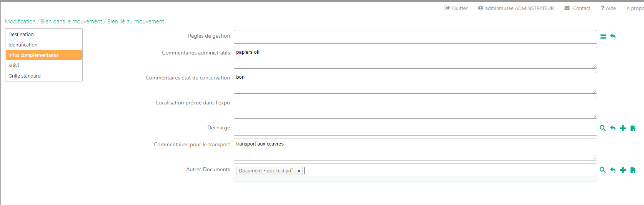Click the search magnifier for Autres Documents
Image resolution: width=644 pixels, height=205 pixels.
[x=603, y=170]
